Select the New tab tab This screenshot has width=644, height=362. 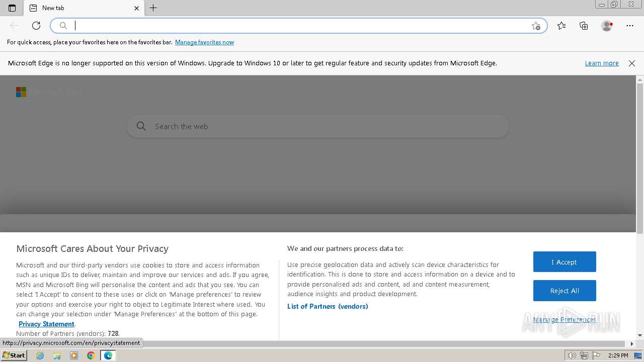click(x=84, y=8)
